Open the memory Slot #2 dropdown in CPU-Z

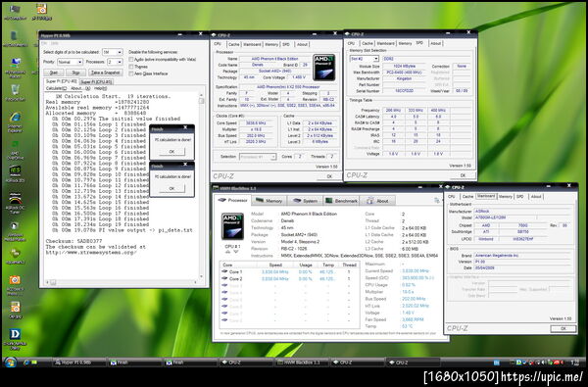pyautogui.click(x=364, y=59)
